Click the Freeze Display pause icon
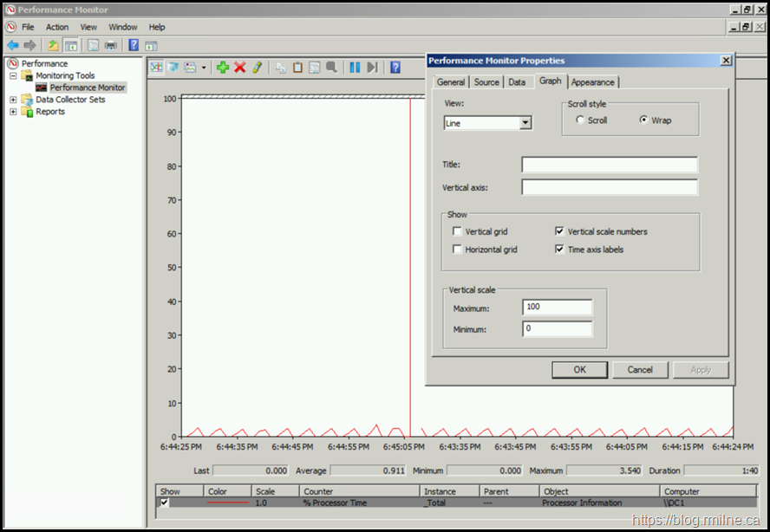 (355, 68)
